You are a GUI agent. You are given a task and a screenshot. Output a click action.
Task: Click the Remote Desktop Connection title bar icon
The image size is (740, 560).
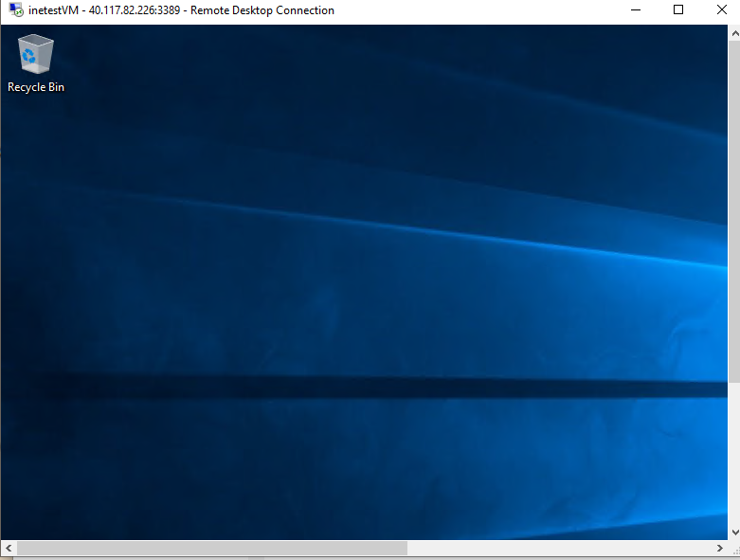12,10
